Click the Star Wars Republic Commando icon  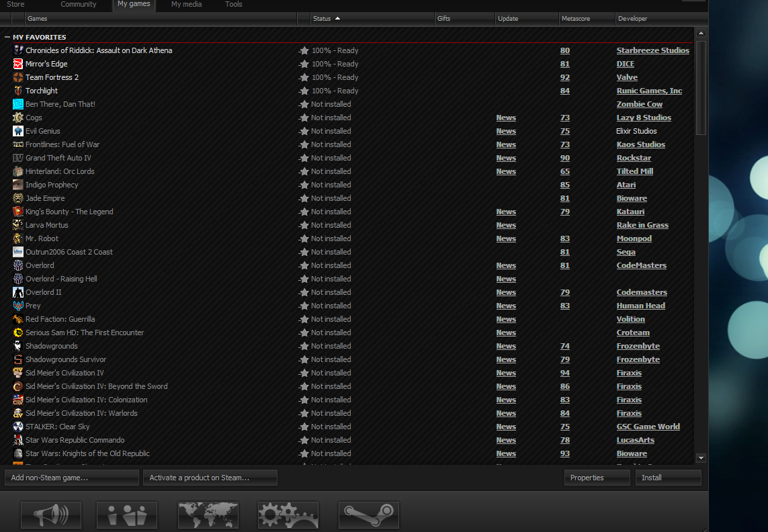pyautogui.click(x=18, y=440)
